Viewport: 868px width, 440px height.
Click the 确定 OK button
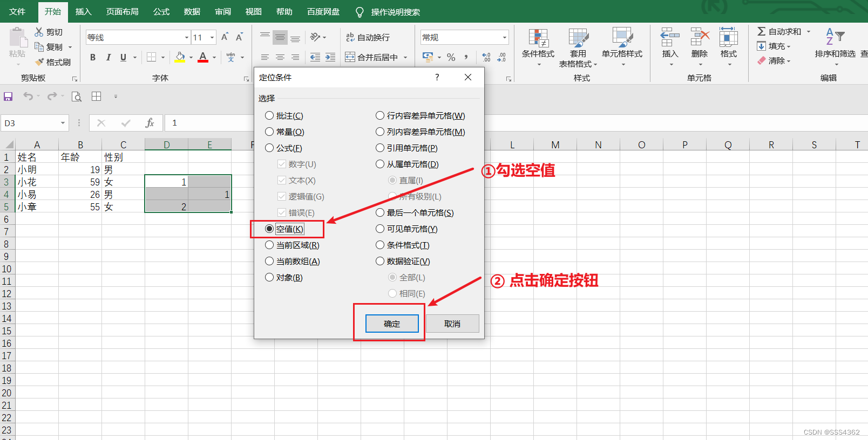(x=392, y=324)
